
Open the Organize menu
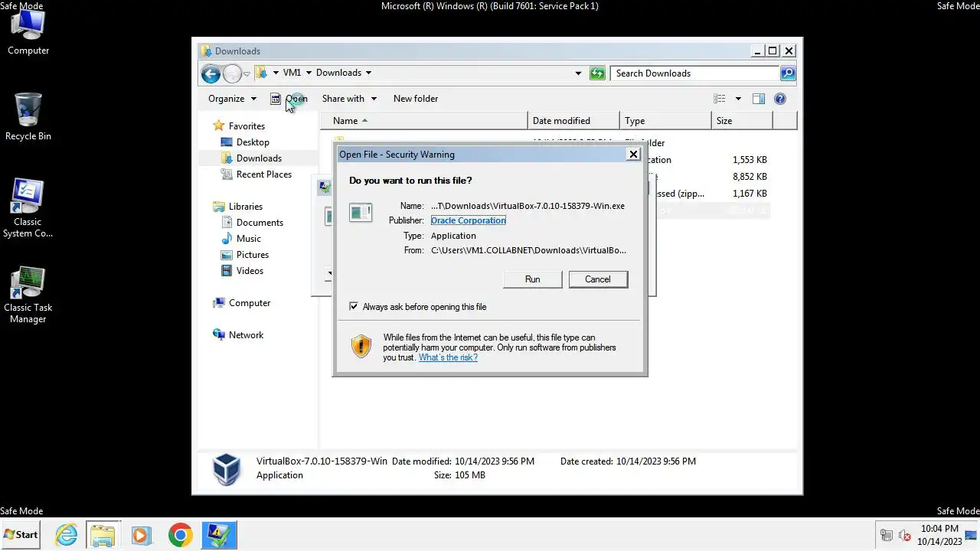[x=232, y=99]
